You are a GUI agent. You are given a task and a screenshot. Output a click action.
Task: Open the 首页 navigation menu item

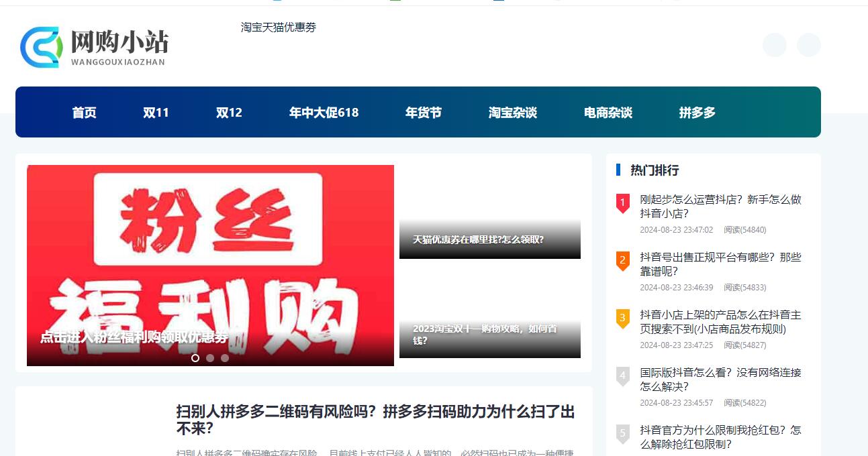84,113
